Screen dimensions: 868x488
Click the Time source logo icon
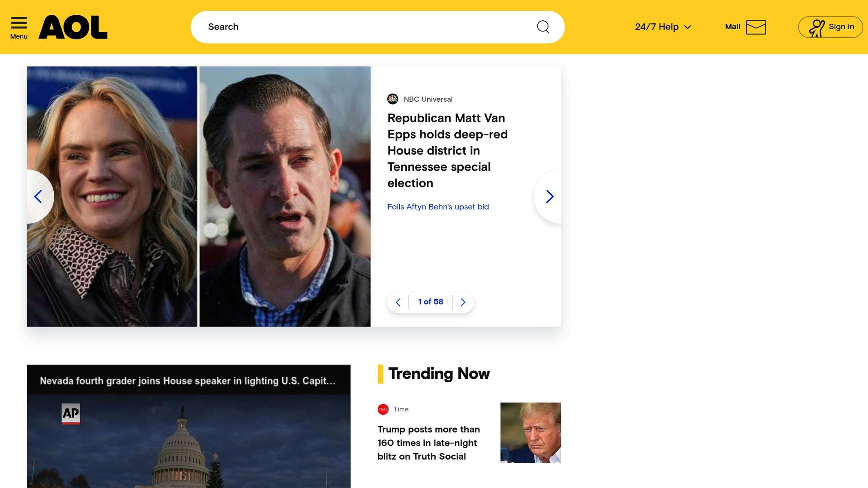click(x=383, y=409)
